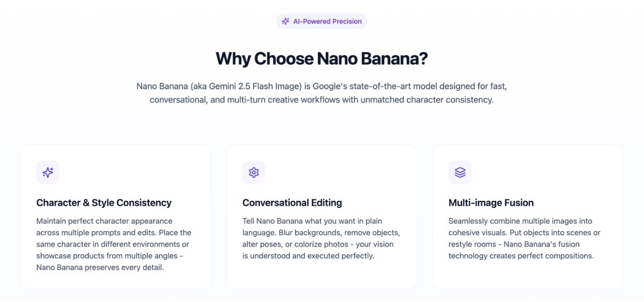This screenshot has height=302, width=644.
Task: Click the "Tell Nano Banana what you want" description
Action: click(x=305, y=221)
